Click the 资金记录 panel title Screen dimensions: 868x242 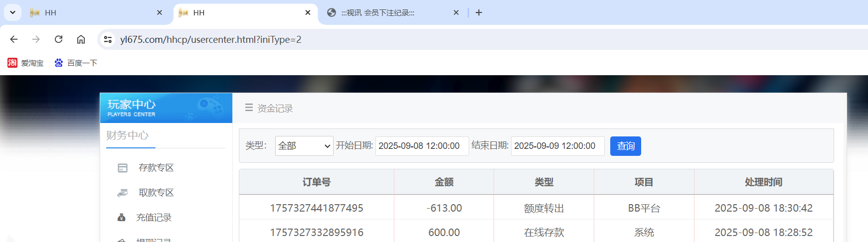(275, 108)
